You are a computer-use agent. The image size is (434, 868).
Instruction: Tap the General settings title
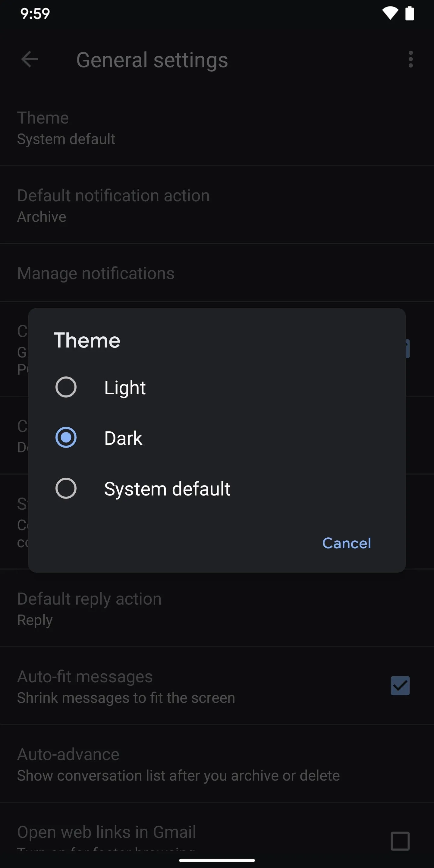152,60
